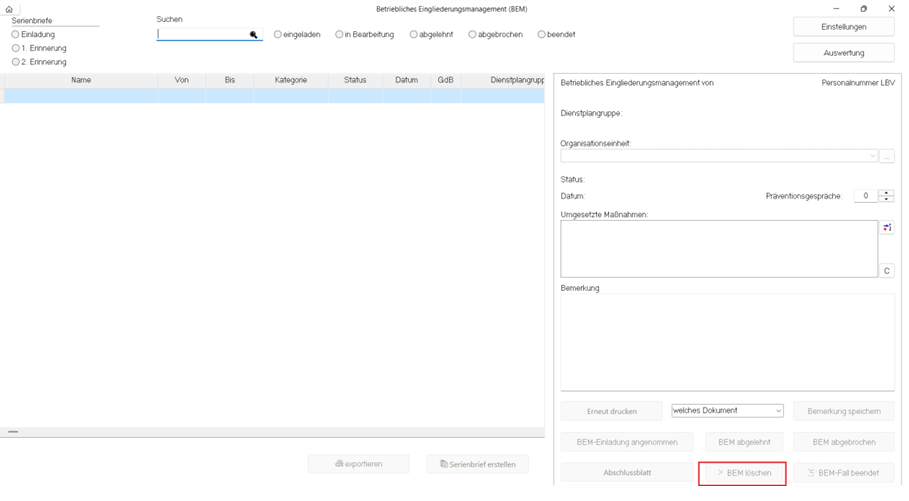The width and height of the screenshot is (909, 501).
Task: Open the ellipsis button next to Organisationseinheit
Action: coord(887,157)
